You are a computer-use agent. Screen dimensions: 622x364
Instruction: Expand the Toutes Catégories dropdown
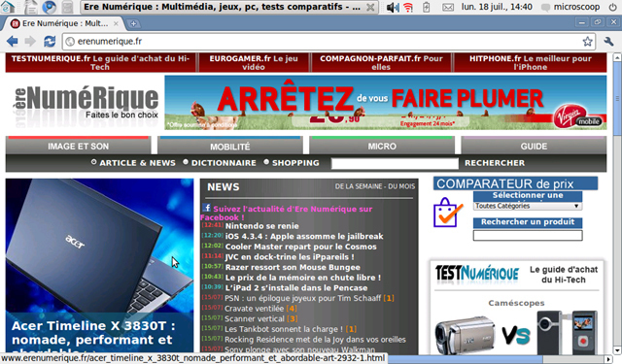click(x=528, y=206)
